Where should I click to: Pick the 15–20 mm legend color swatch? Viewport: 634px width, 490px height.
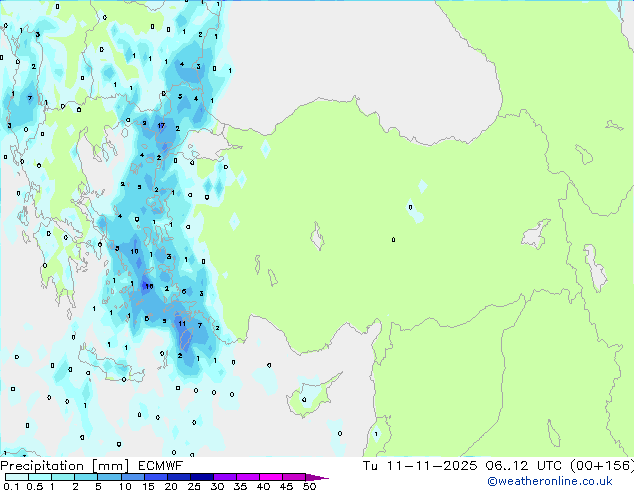coord(155,477)
